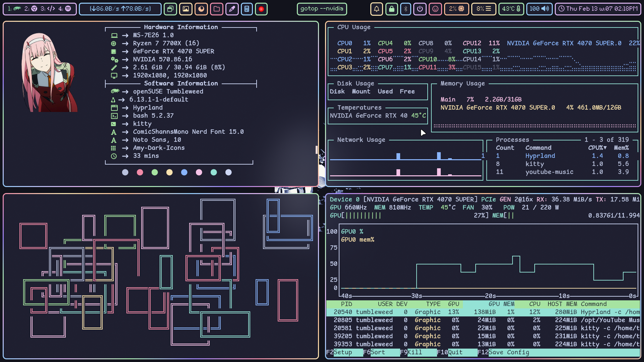Click the PID column header in nvtop
The height and width of the screenshot is (362, 644).
[346, 304]
